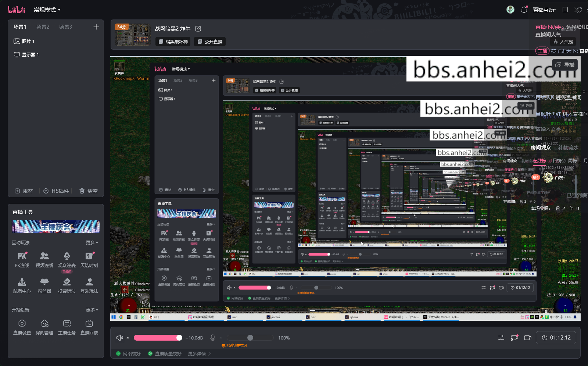This screenshot has width=588, height=366.
Task: Select the 在线榜 ranking tab
Action: pos(539,161)
